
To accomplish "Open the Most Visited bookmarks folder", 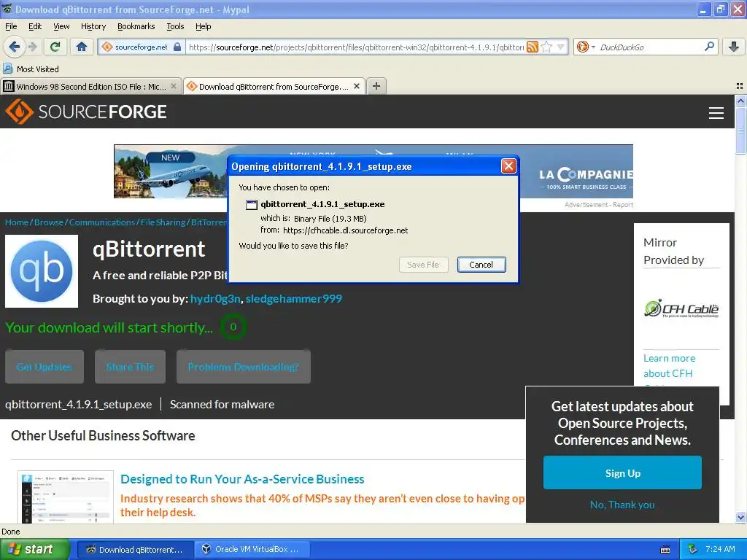I will point(31,69).
